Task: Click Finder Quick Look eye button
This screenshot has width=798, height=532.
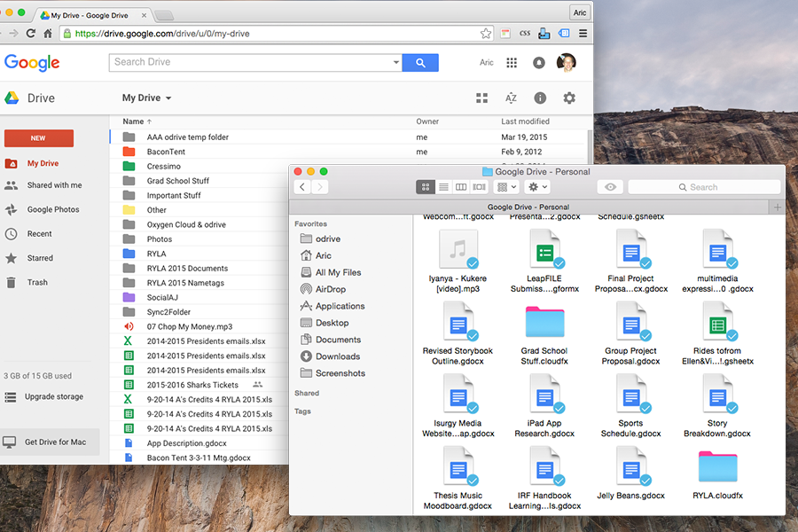Action: tap(610, 187)
